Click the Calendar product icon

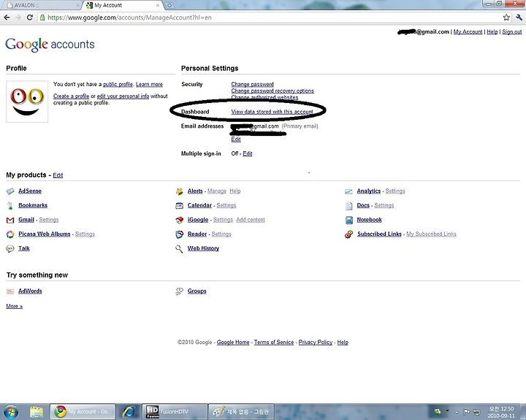tap(180, 206)
